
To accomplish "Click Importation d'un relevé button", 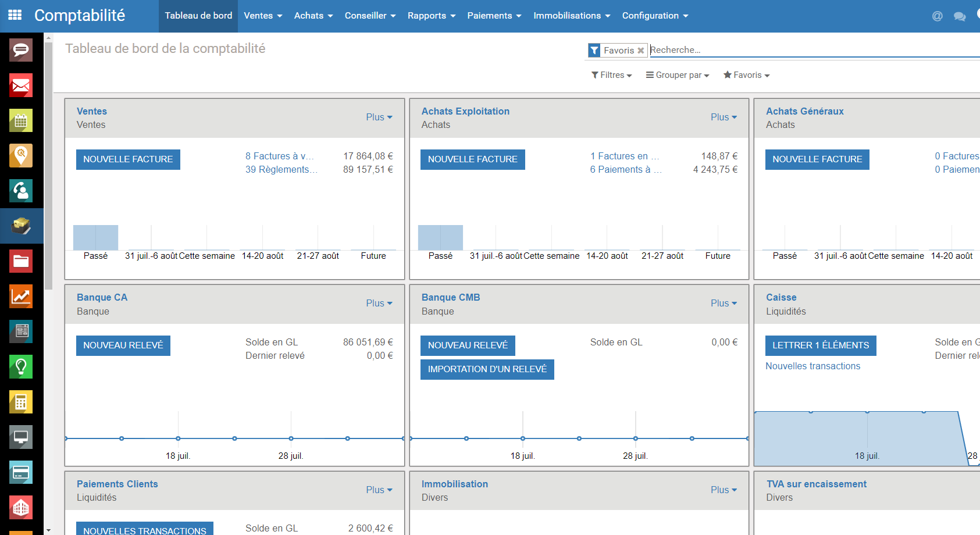I will coord(487,369).
